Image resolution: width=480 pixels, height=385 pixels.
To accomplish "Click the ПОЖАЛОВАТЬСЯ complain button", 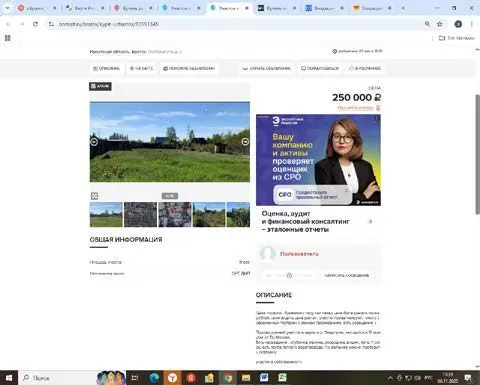I will pos(320,68).
